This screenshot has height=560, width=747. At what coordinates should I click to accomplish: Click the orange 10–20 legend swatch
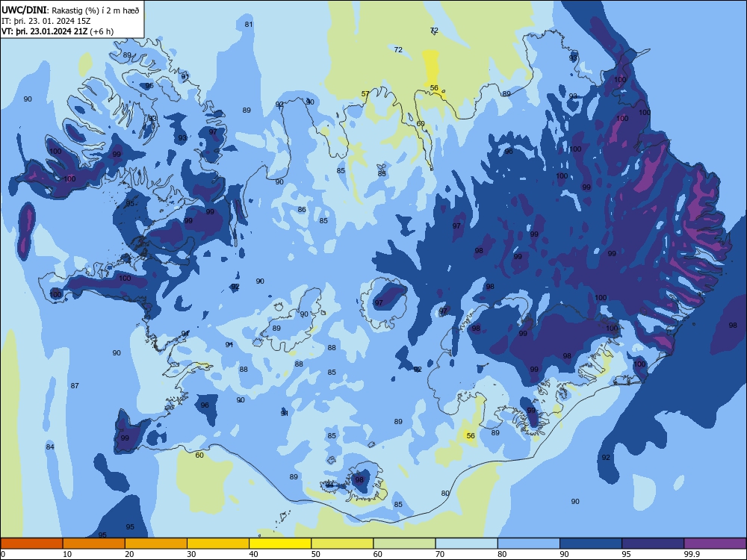pos(94,544)
